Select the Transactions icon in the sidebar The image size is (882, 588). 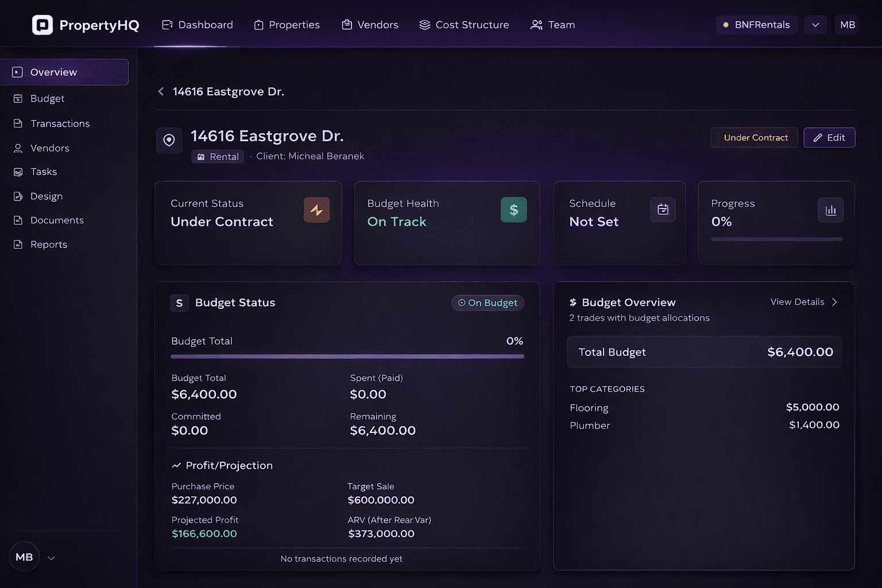click(x=18, y=123)
